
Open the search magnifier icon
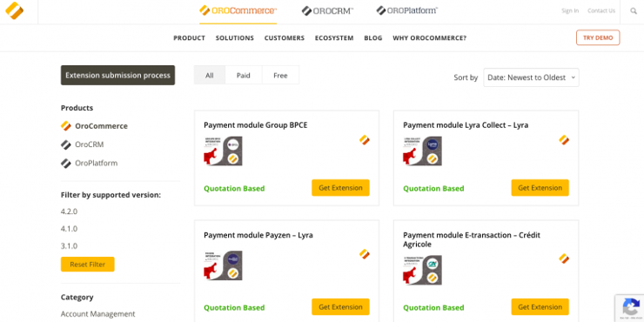pos(634,11)
